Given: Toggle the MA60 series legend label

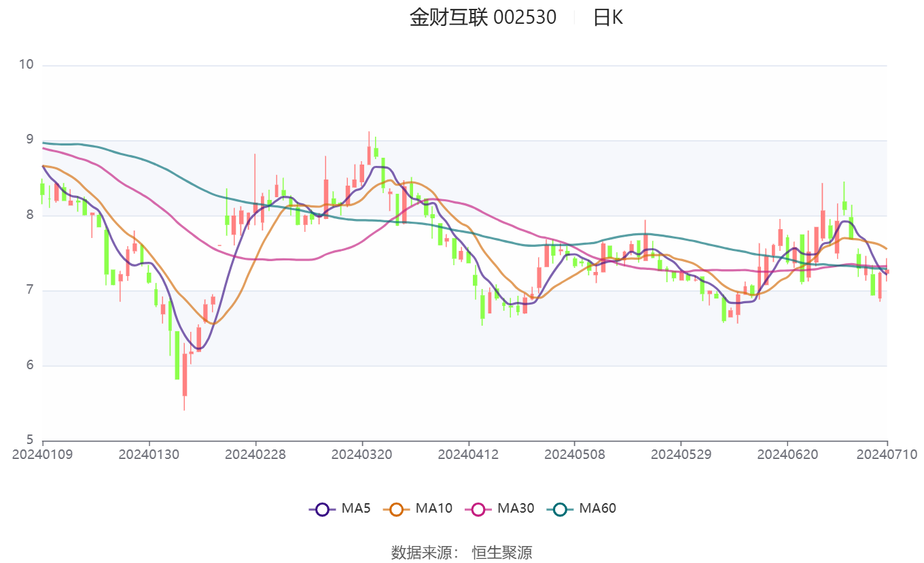Looking at the screenshot, I should click(597, 508).
